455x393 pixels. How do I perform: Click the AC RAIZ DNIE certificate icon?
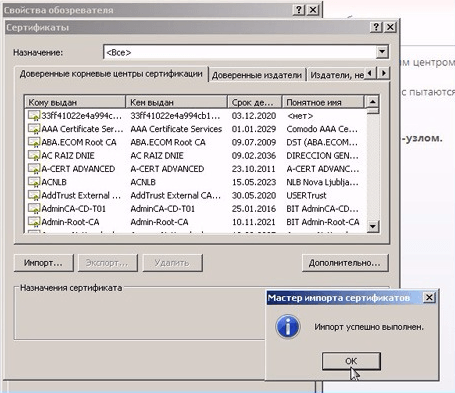34,156
